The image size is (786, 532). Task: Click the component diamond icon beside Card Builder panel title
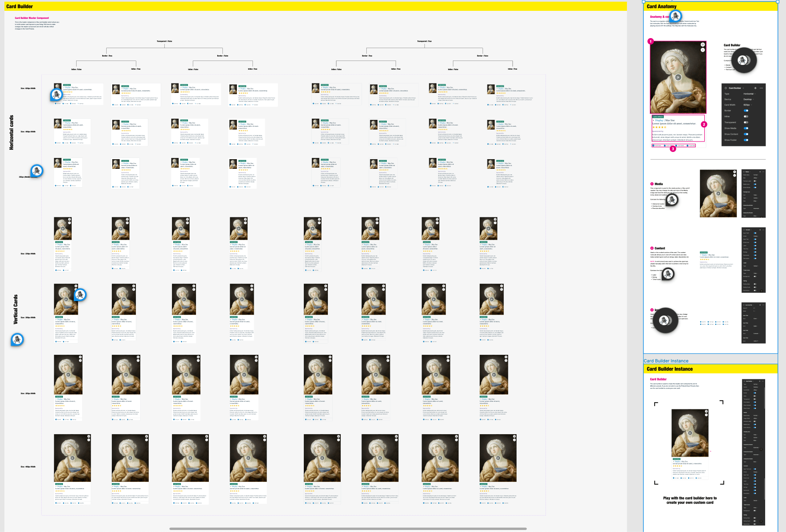point(726,88)
